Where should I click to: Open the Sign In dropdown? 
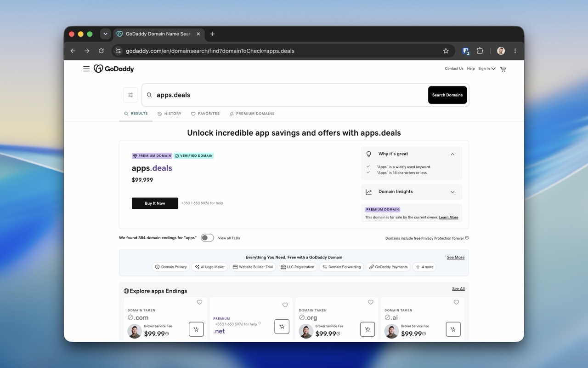click(x=486, y=69)
